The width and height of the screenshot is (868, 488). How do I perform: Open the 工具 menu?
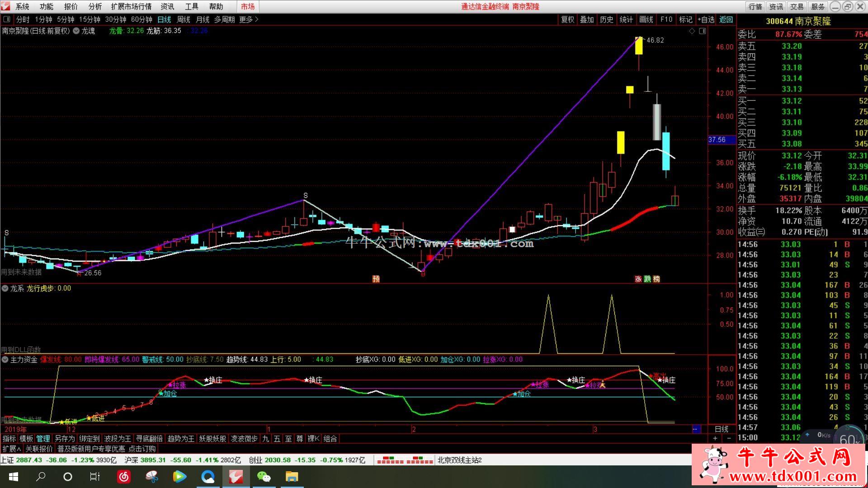(192, 6)
